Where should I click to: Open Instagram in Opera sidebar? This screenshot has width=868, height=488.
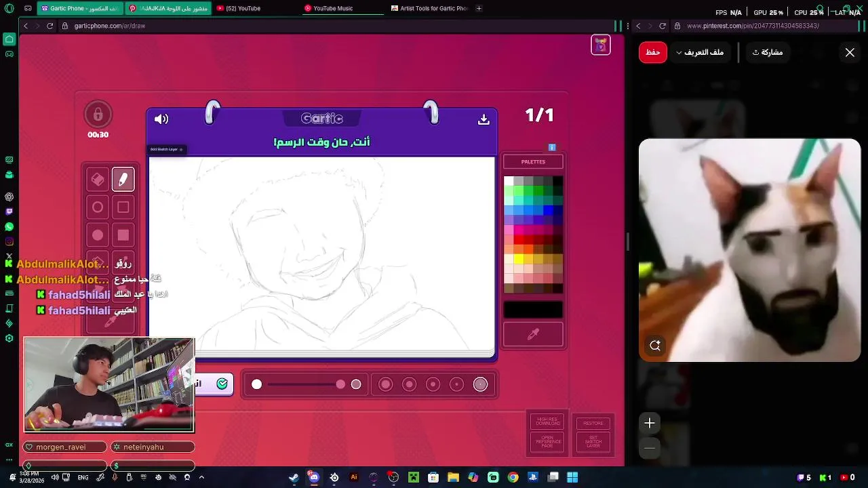[9, 242]
